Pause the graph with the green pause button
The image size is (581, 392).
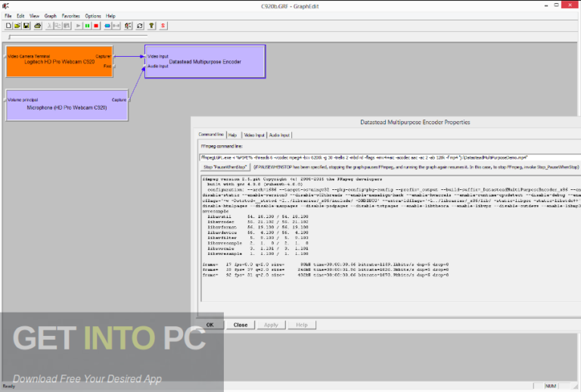coord(87,26)
